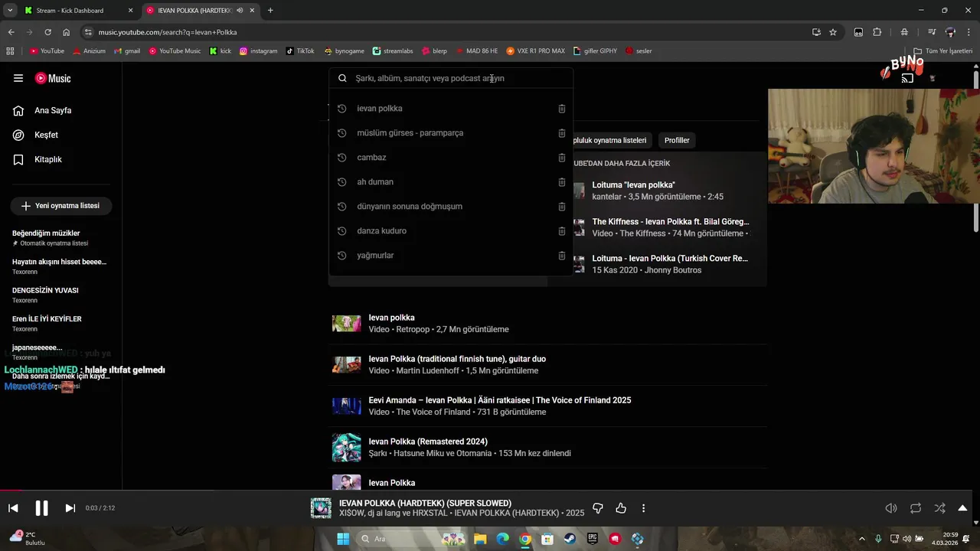Switch to Stream - Kick Dashboard tab
This screenshot has width=980, height=551.
[x=77, y=11]
